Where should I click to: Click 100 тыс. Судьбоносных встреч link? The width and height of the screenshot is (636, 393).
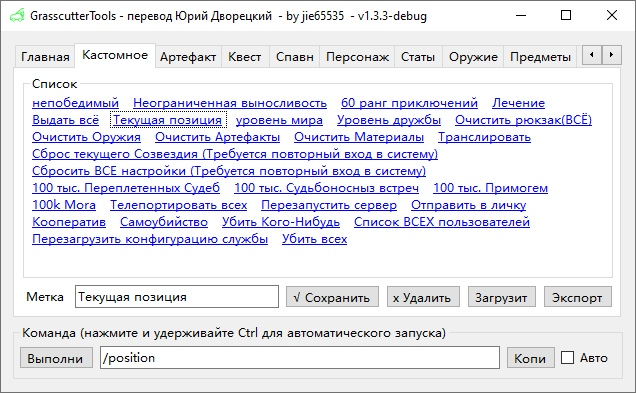click(x=326, y=188)
